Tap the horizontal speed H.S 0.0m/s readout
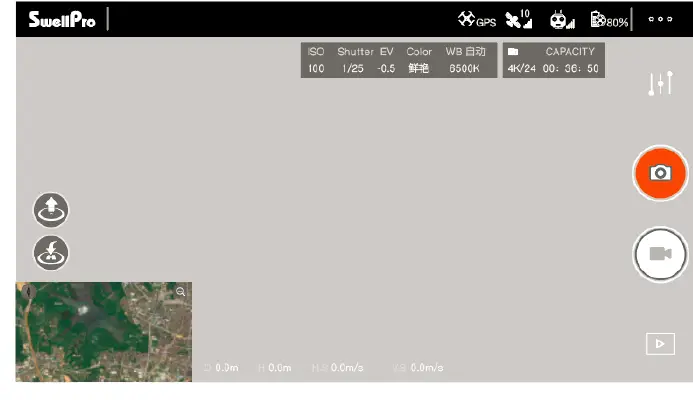This screenshot has width=693, height=400. point(338,368)
